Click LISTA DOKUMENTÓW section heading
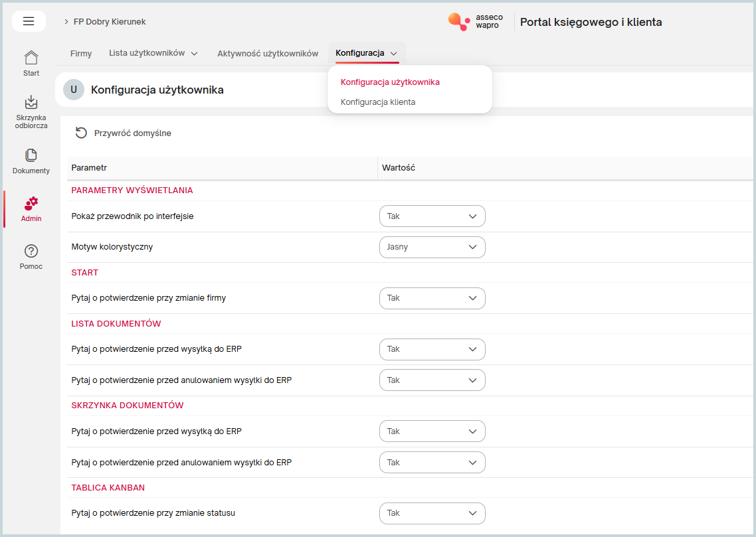 [116, 324]
